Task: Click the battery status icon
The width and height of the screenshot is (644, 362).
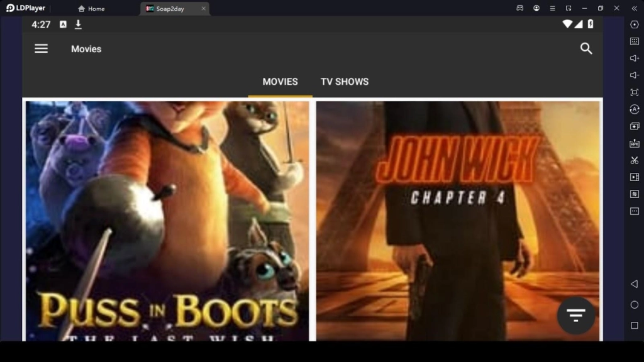Action: [x=590, y=24]
